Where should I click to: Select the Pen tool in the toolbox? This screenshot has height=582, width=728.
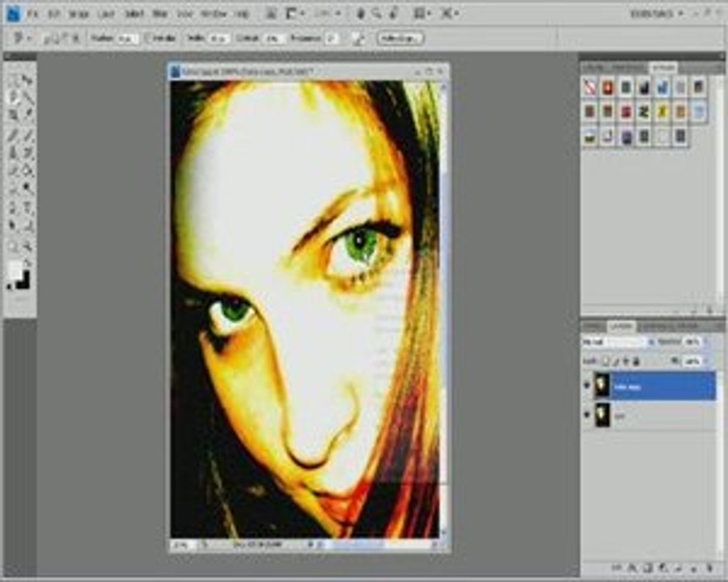click(13, 209)
